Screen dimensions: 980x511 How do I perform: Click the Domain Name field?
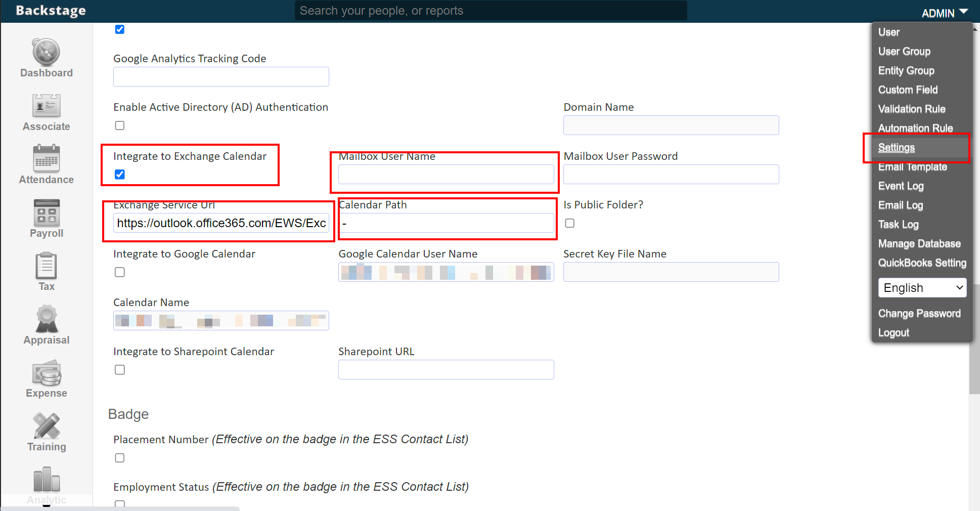[x=671, y=125]
